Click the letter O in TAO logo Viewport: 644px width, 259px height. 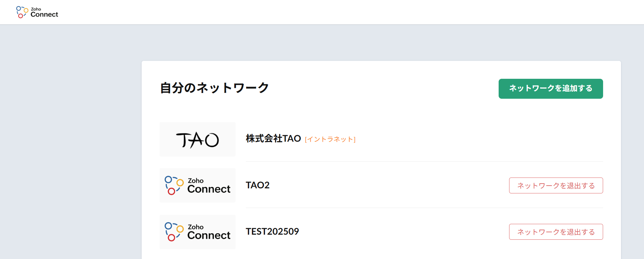[x=212, y=140]
